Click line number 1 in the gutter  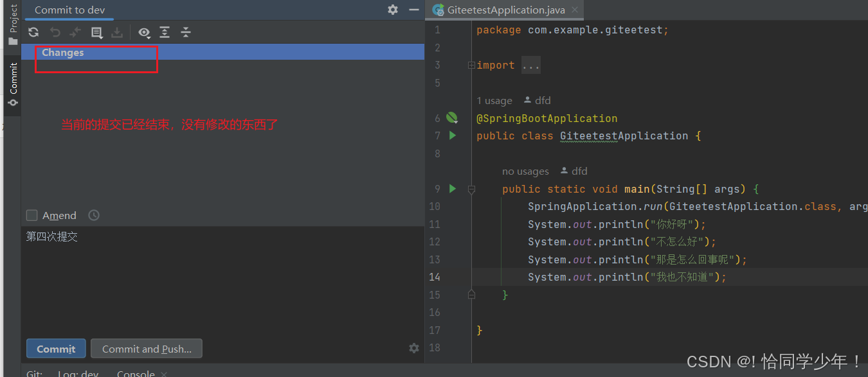[437, 30]
